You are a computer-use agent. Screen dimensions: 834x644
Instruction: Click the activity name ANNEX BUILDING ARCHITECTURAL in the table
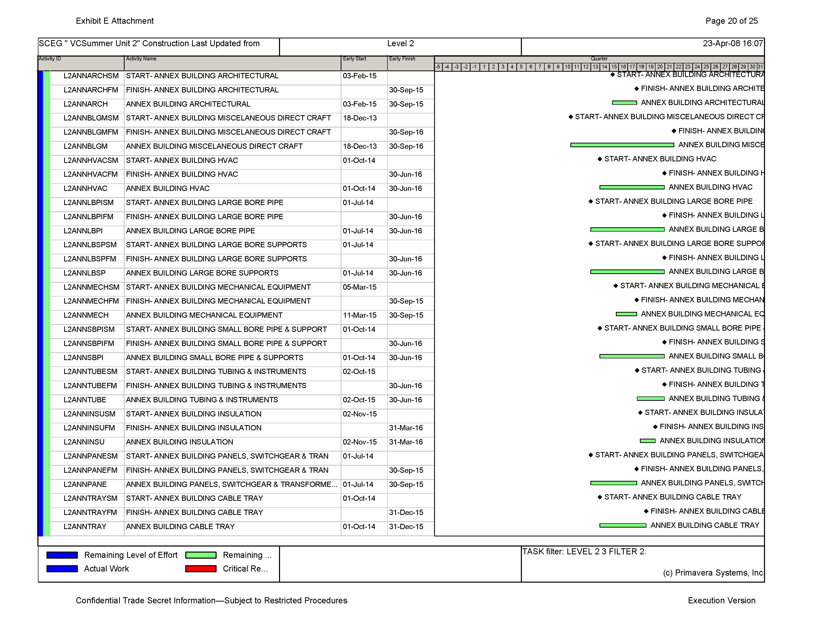(188, 104)
